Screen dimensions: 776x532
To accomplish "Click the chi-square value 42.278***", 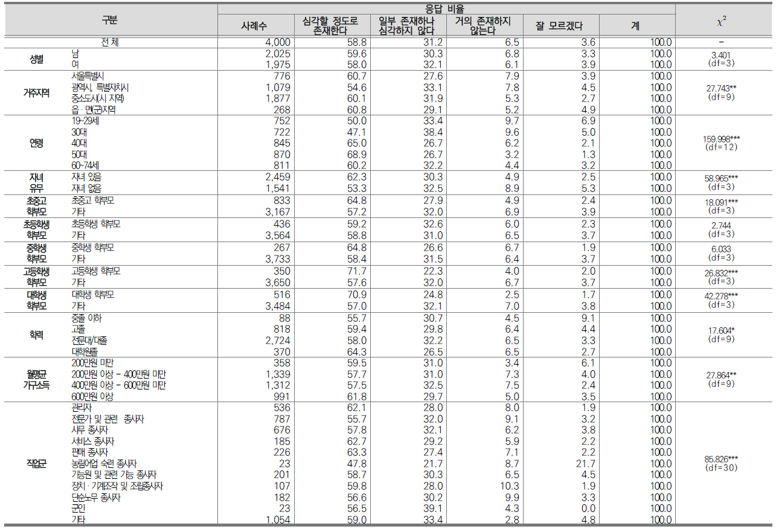I will [x=722, y=297].
